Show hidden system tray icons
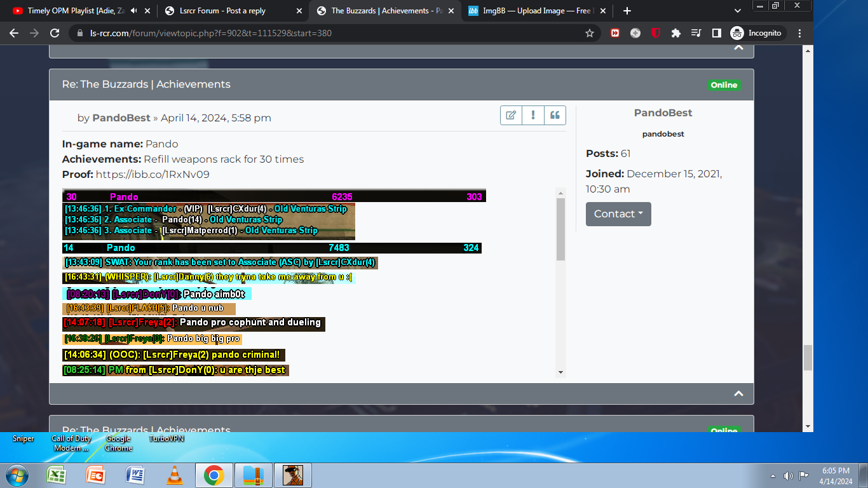The image size is (868, 488). coord(773,476)
